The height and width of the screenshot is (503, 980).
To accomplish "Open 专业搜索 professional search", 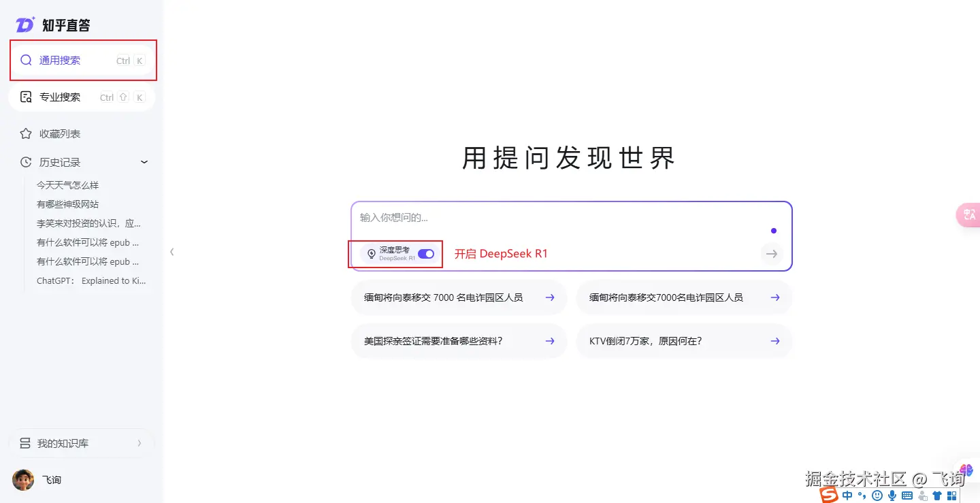I will (82, 97).
